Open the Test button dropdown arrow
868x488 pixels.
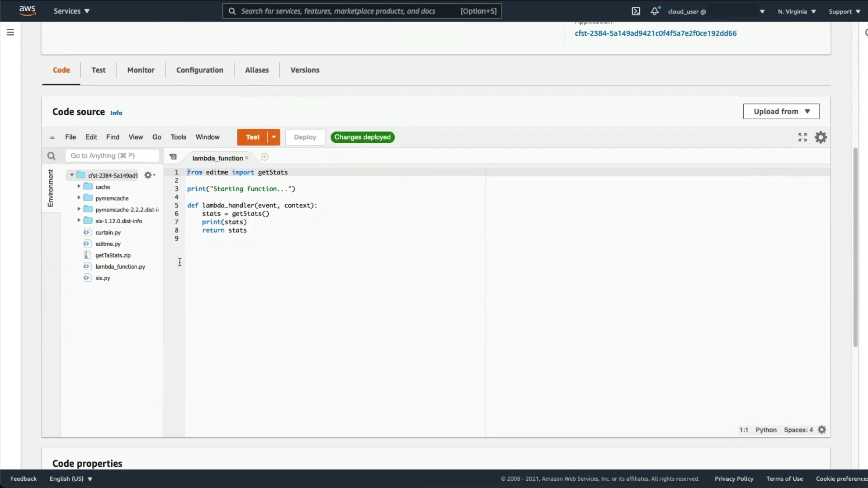point(274,137)
